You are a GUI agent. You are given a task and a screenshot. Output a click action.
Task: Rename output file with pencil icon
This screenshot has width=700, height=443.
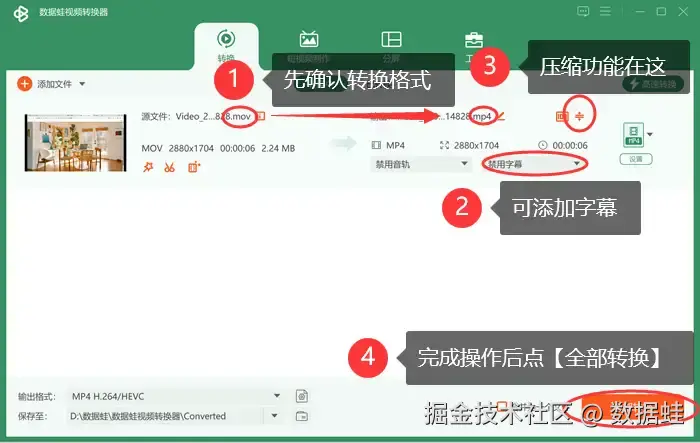(500, 117)
